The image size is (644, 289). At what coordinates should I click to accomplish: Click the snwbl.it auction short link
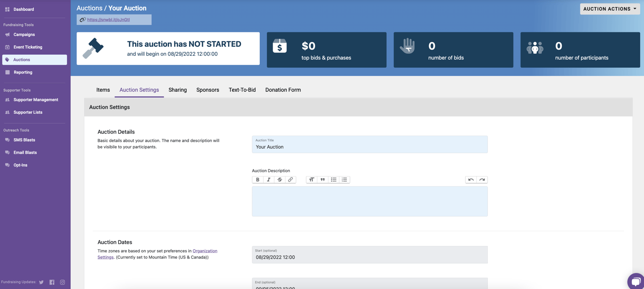click(108, 20)
